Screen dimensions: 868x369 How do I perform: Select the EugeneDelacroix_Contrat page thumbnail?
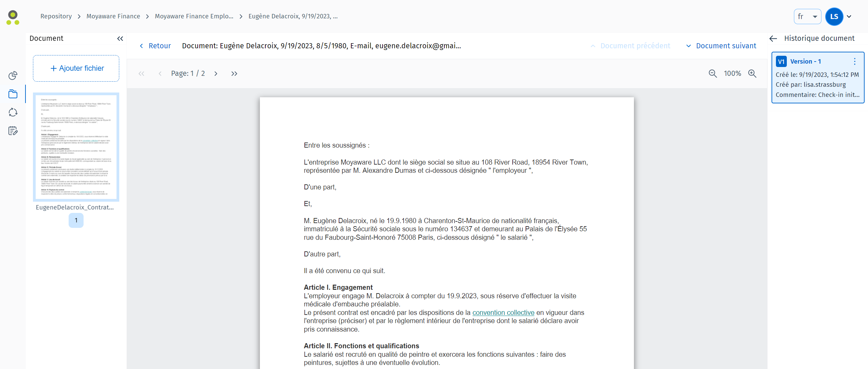[x=76, y=147]
